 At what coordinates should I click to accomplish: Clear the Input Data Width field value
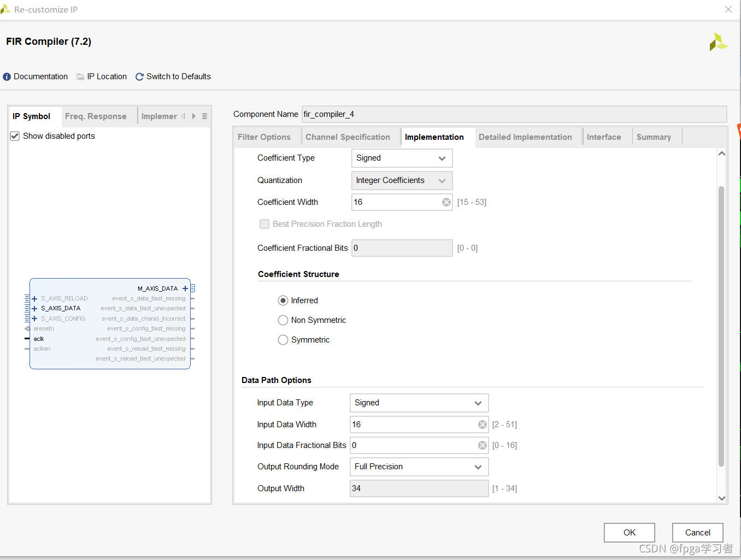483,425
